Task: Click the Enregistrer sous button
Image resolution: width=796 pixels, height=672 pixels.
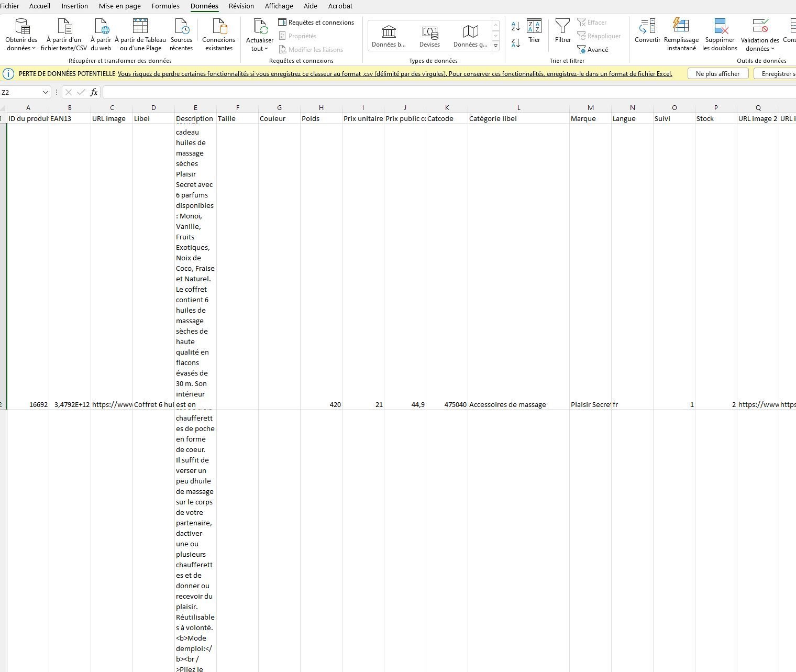Action: click(x=776, y=74)
